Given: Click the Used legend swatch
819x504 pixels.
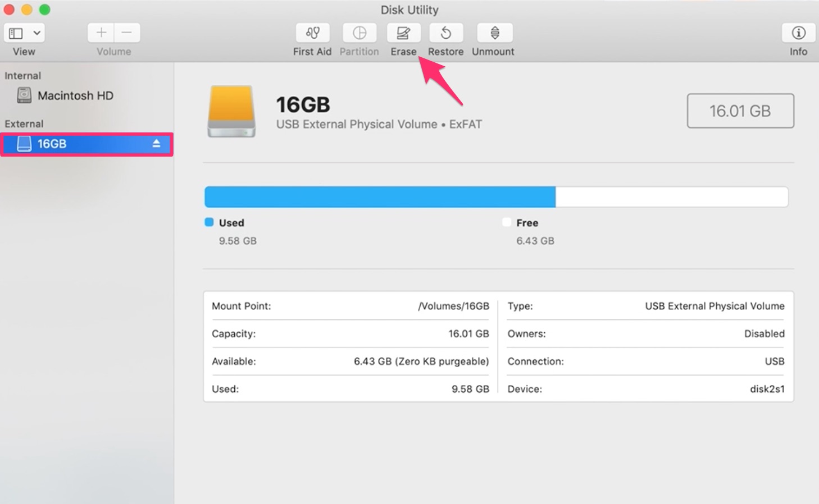Looking at the screenshot, I should coord(209,222).
